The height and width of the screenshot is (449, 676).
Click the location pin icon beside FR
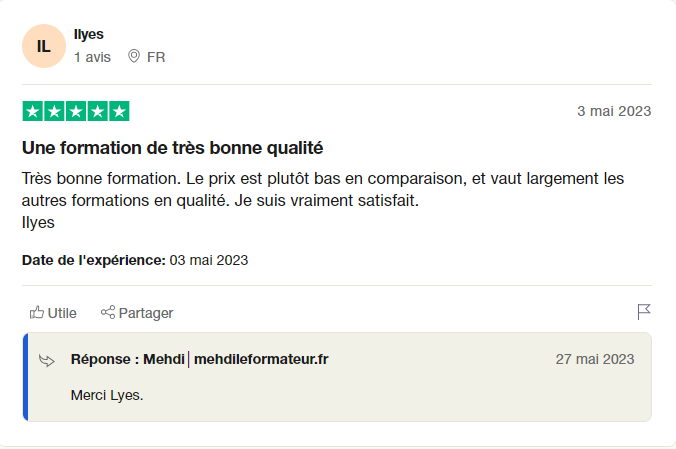click(x=134, y=57)
